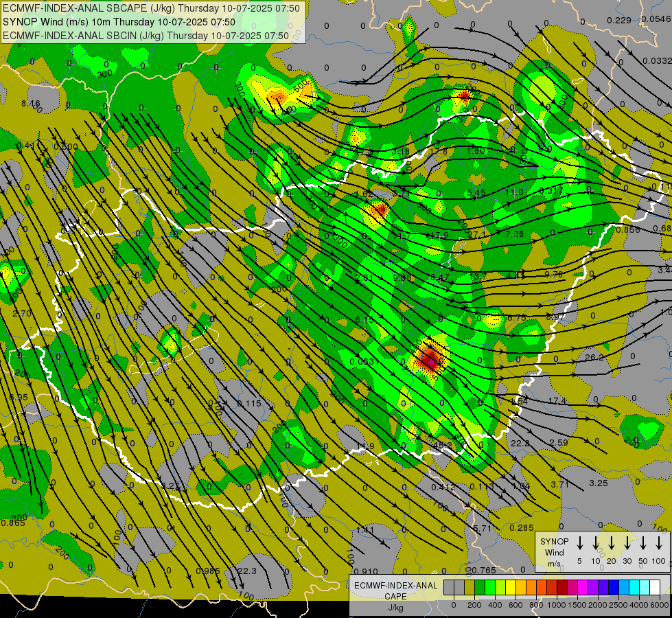This screenshot has width=672, height=618.
Task: Click the 'ECMWF-INDEX-ANAL SBCIN' title line
Action: [146, 36]
